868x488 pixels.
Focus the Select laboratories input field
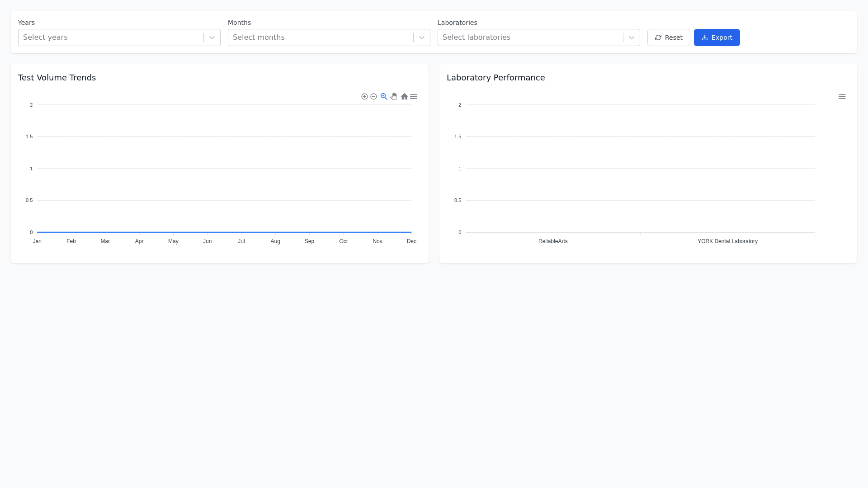pos(530,38)
